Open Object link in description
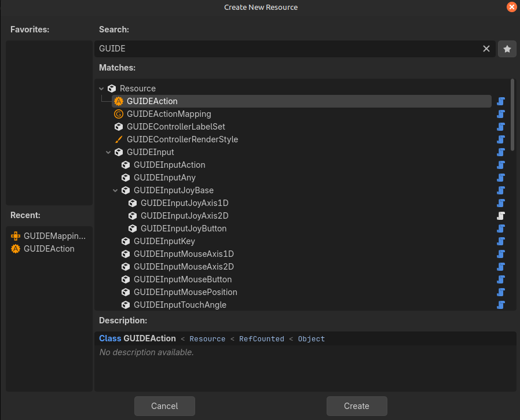The width and height of the screenshot is (520, 420). pos(311,339)
